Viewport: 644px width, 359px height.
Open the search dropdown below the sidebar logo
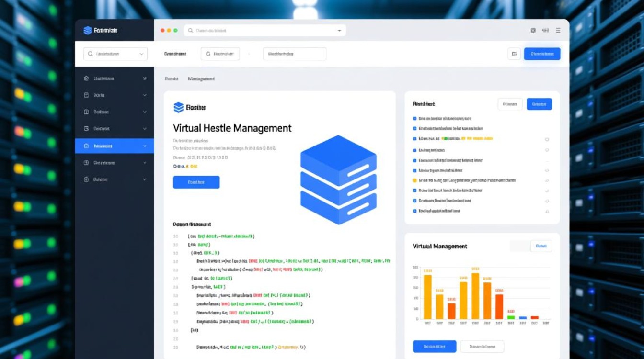pos(115,54)
